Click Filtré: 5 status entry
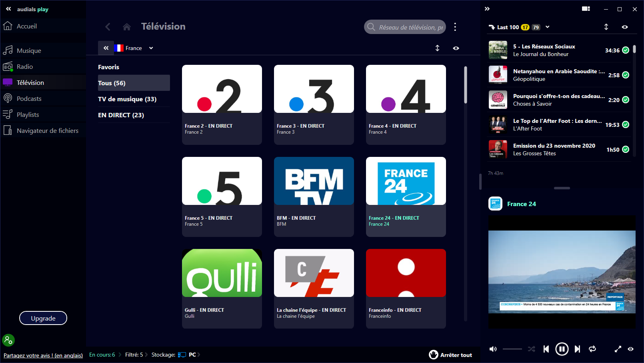 [x=134, y=355]
